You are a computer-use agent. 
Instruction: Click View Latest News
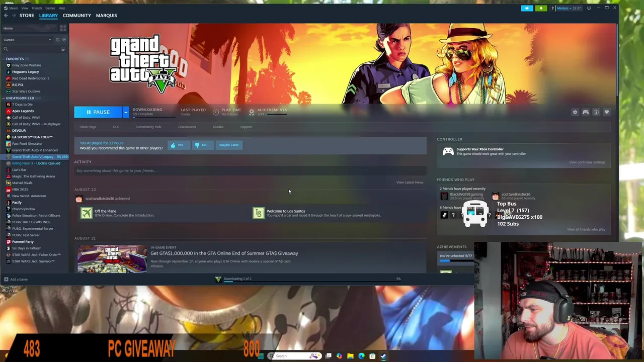point(410,183)
